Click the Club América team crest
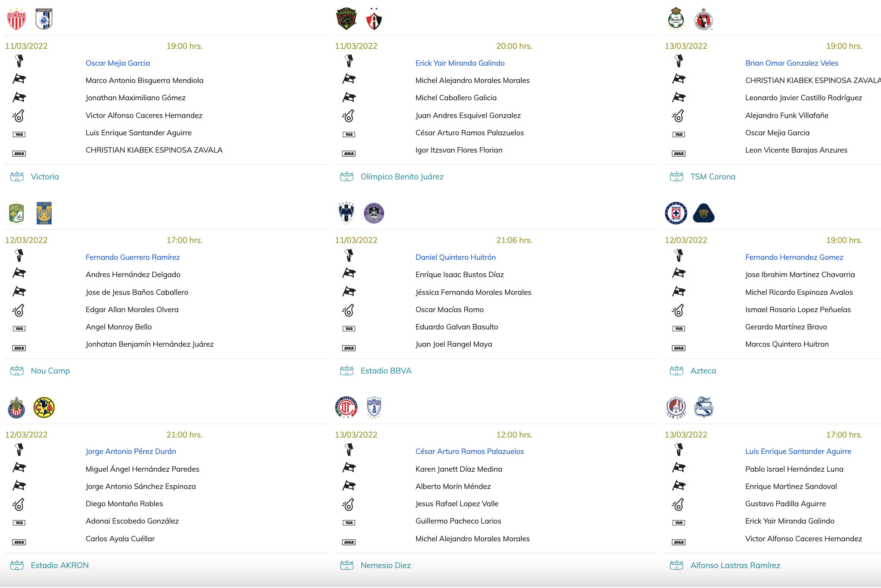Image resolution: width=881 pixels, height=588 pixels. coord(44,408)
